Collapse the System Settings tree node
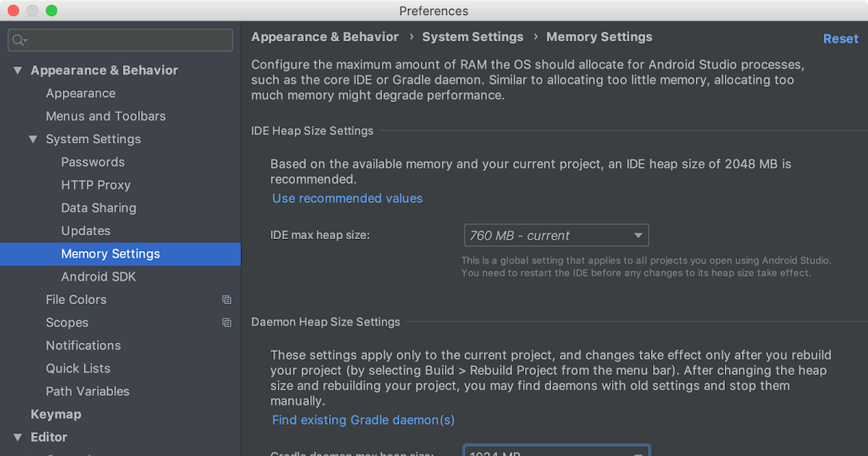Screen dimensions: 868x456 coord(33,139)
